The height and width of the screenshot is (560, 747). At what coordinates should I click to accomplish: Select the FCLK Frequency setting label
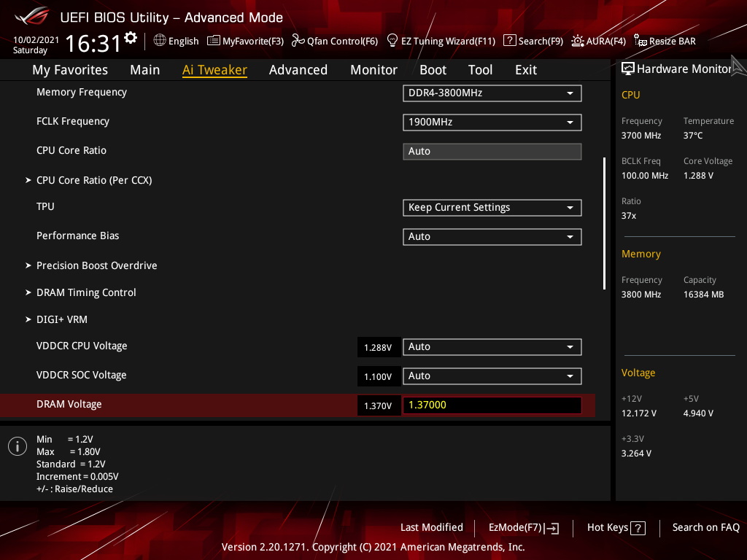[x=73, y=122]
